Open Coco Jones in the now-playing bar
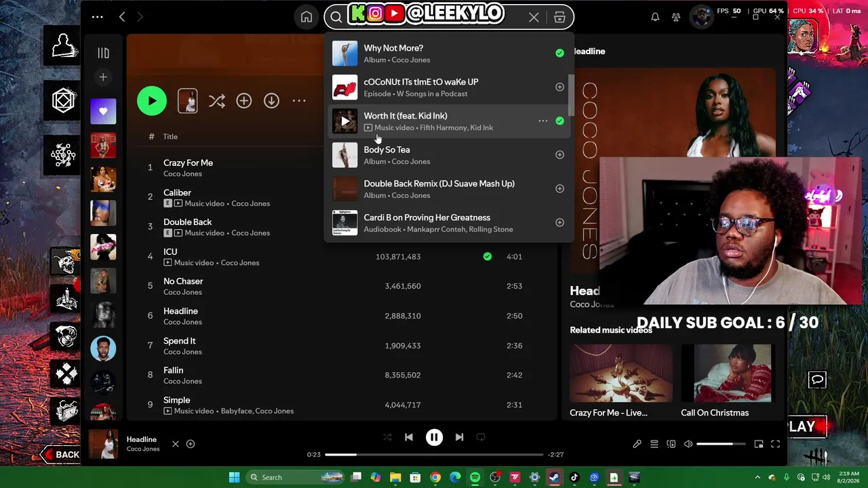868x488 pixels. click(x=143, y=449)
